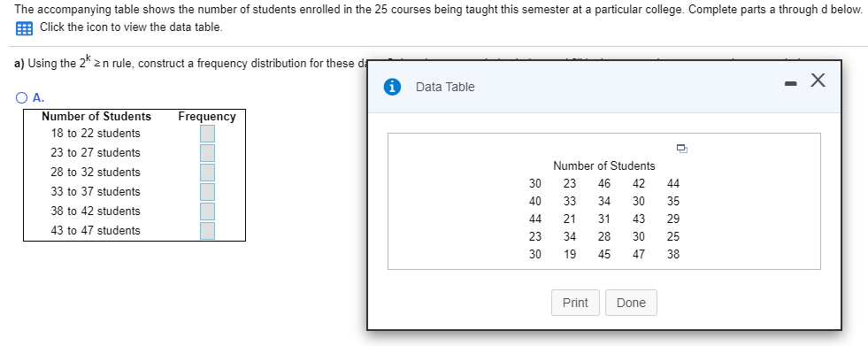Click the value 47 in the data table
This screenshot has width=868, height=346.
pyautogui.click(x=639, y=255)
